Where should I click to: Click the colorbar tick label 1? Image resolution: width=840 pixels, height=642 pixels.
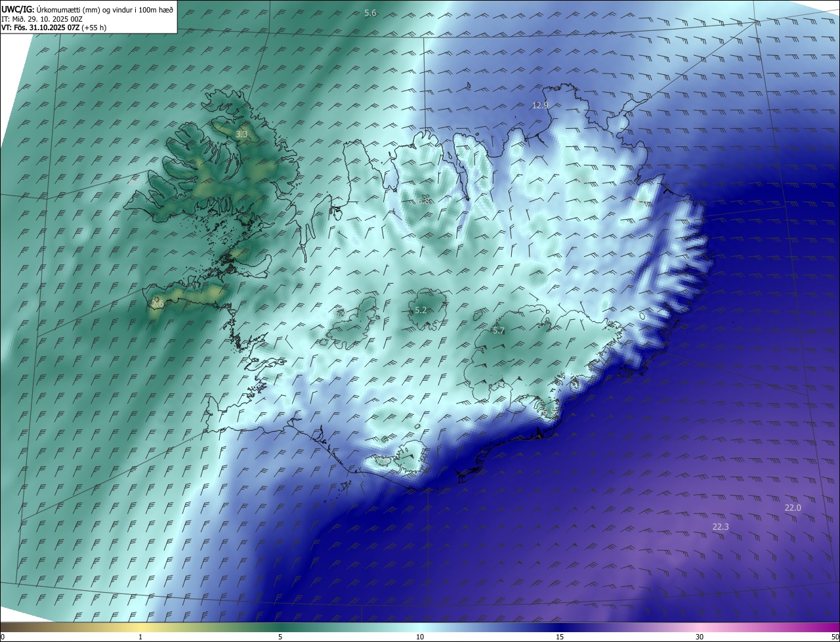(x=140, y=637)
